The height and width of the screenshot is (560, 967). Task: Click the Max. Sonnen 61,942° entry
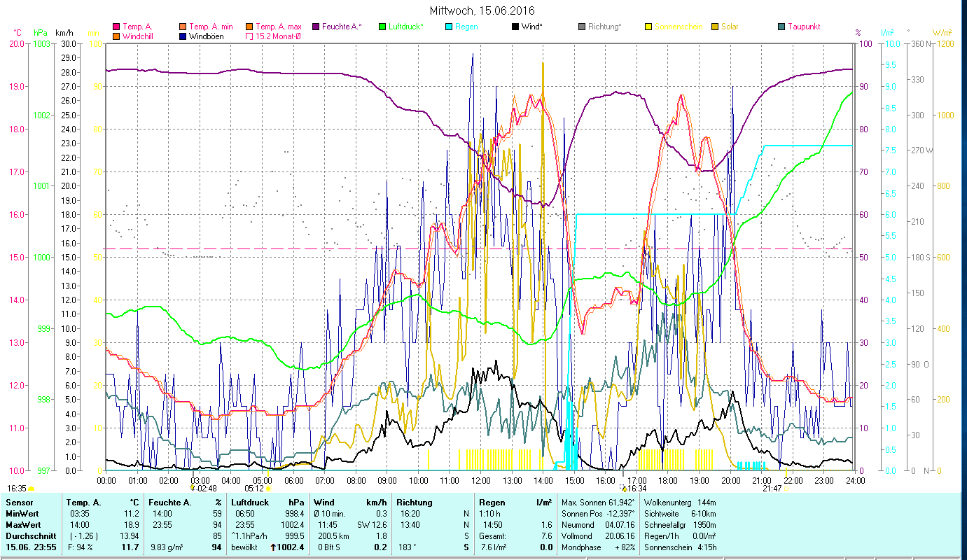(x=599, y=503)
